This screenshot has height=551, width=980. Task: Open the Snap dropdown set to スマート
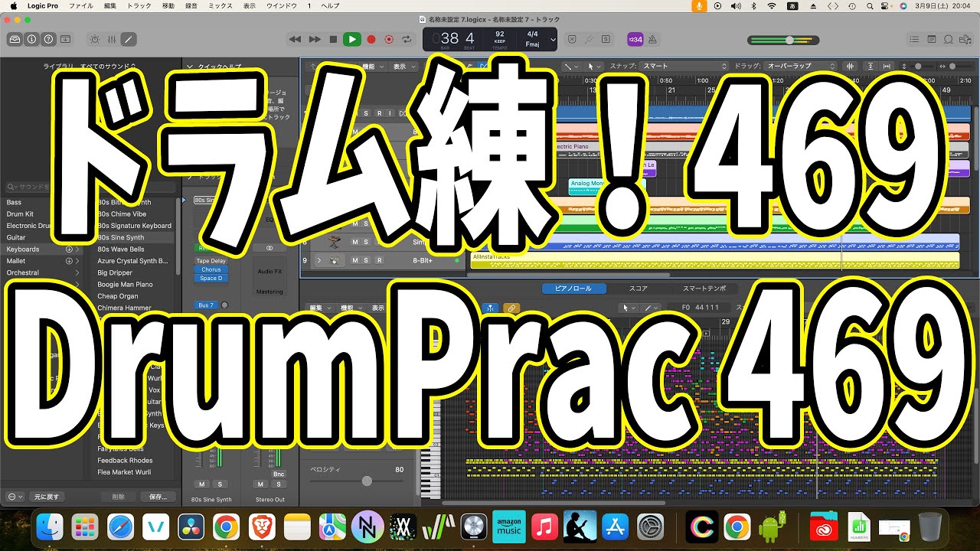tap(683, 67)
